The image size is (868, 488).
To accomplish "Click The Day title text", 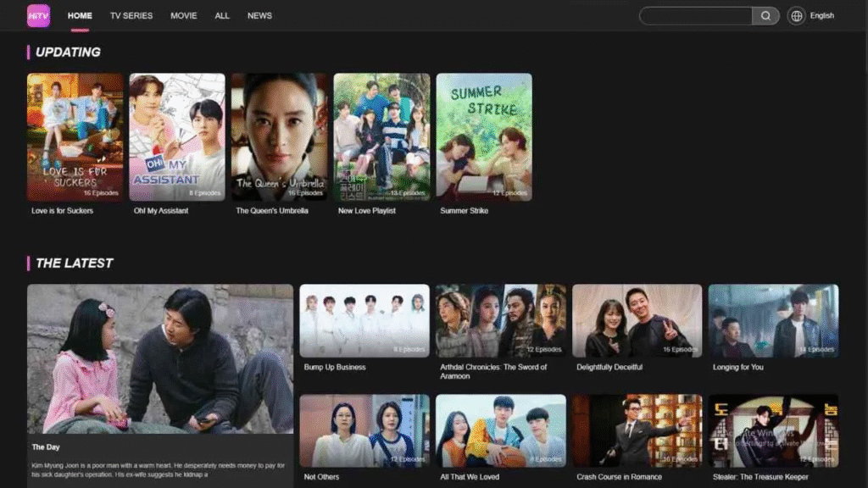I will (x=46, y=447).
